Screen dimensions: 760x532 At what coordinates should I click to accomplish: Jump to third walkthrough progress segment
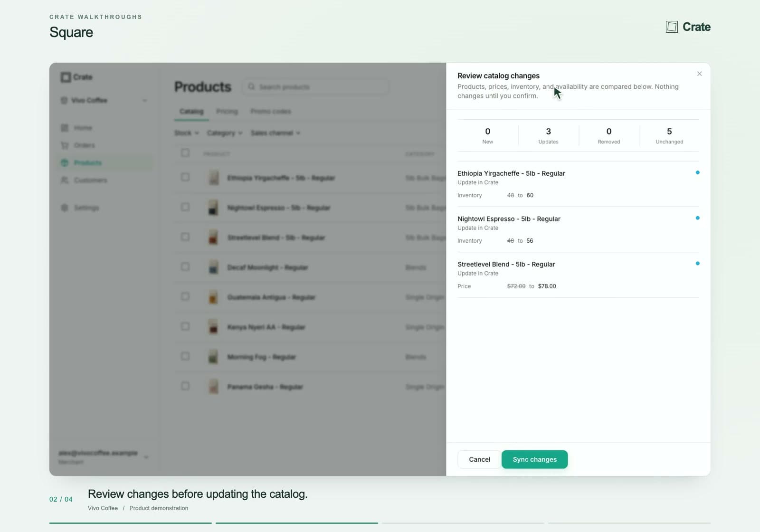[x=463, y=523]
